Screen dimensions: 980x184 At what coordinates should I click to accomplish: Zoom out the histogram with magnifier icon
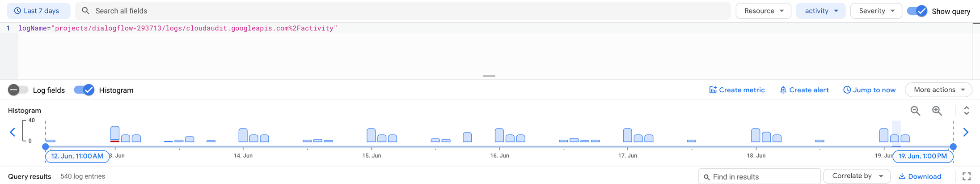[x=915, y=111]
